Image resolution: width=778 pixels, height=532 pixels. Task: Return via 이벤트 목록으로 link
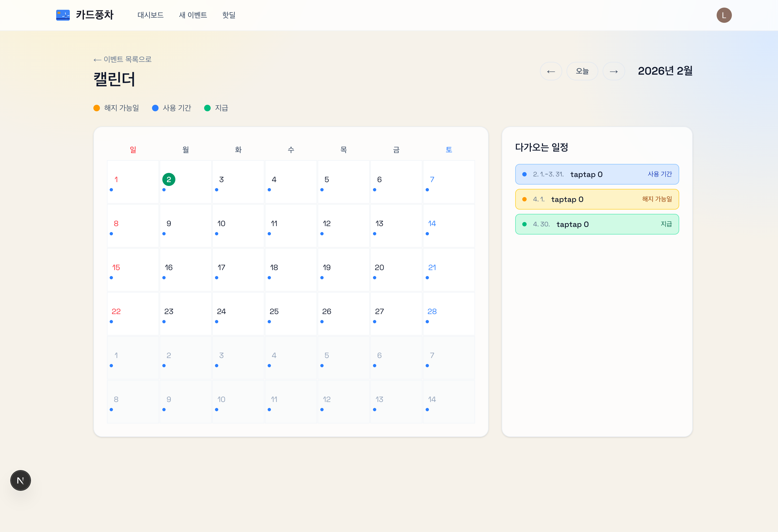(122, 59)
